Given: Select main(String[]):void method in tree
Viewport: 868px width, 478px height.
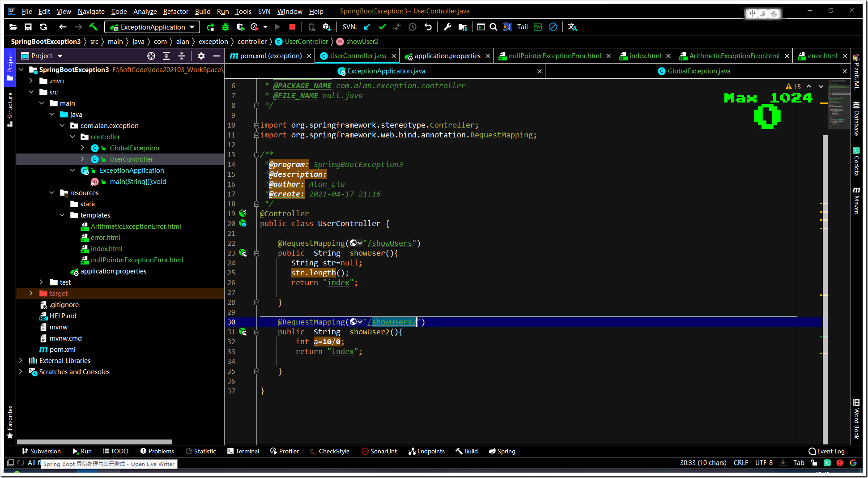Looking at the screenshot, I should [138, 181].
